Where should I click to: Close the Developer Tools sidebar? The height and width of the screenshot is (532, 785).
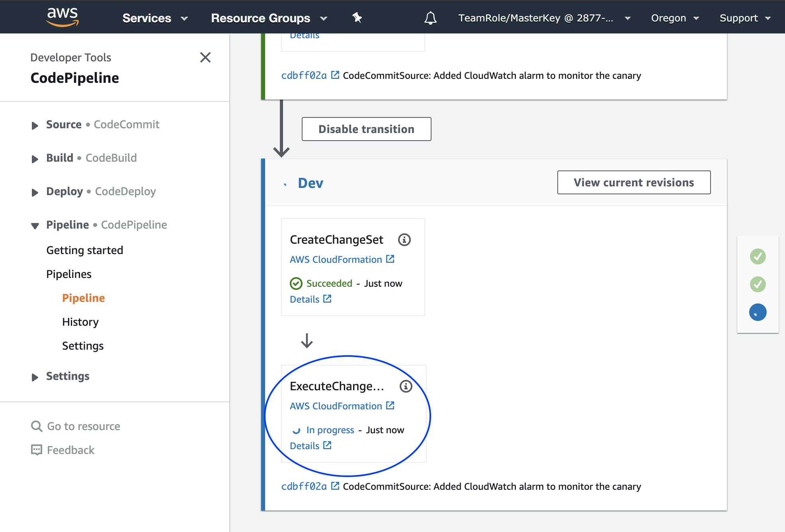pos(205,57)
